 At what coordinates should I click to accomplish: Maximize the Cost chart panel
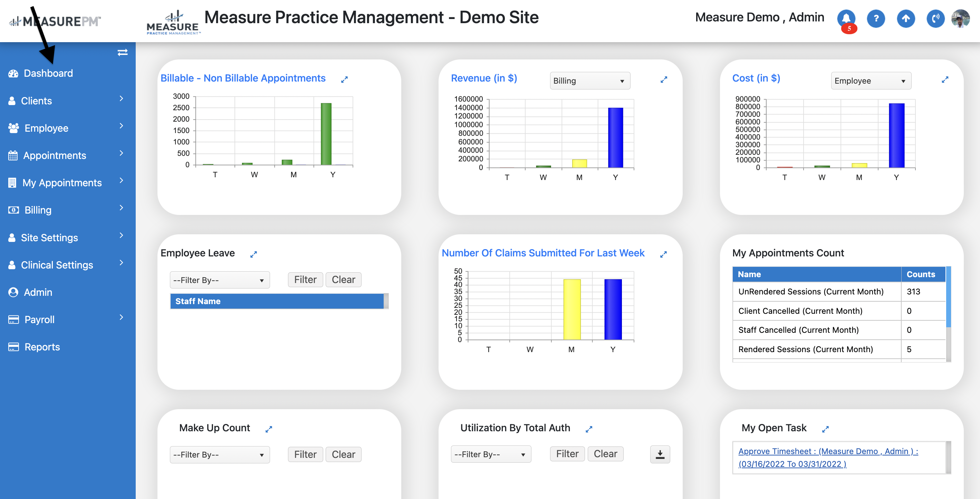tap(945, 79)
